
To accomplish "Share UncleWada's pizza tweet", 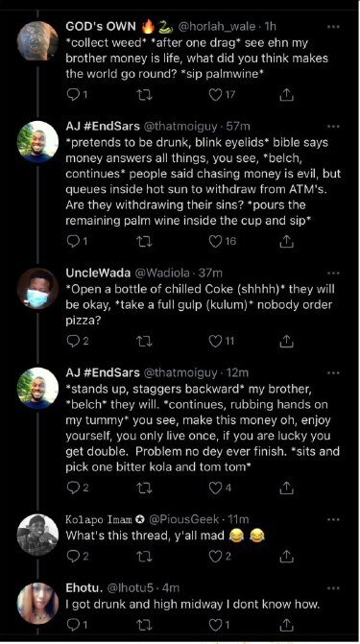I will click(x=286, y=341).
